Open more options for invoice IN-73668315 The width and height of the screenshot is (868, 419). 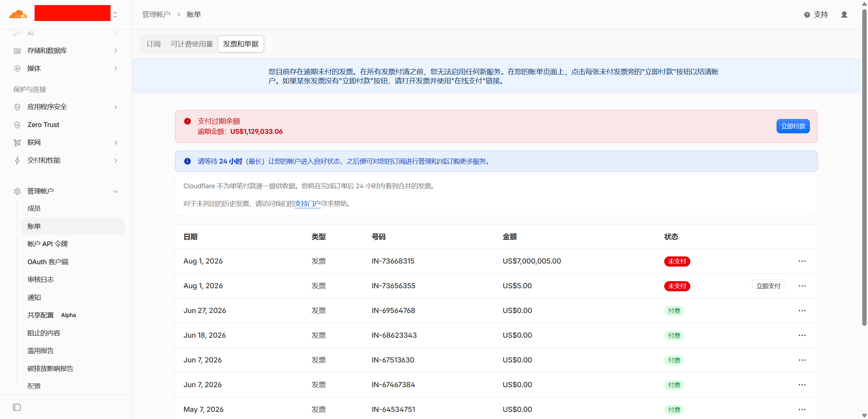click(x=802, y=261)
